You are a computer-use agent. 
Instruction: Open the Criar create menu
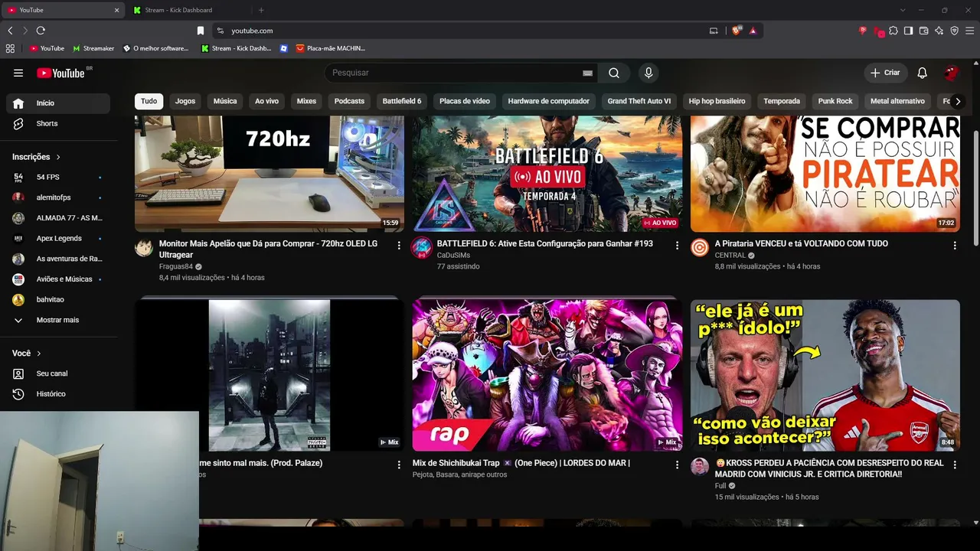click(x=886, y=73)
